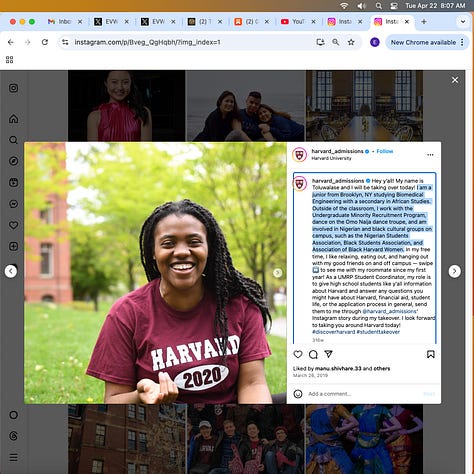
Task: Open the library reading room thumbnail
Action: pos(364,106)
